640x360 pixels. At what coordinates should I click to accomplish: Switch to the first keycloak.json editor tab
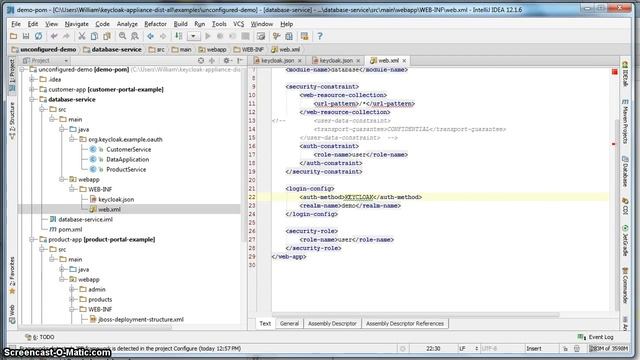coord(277,60)
